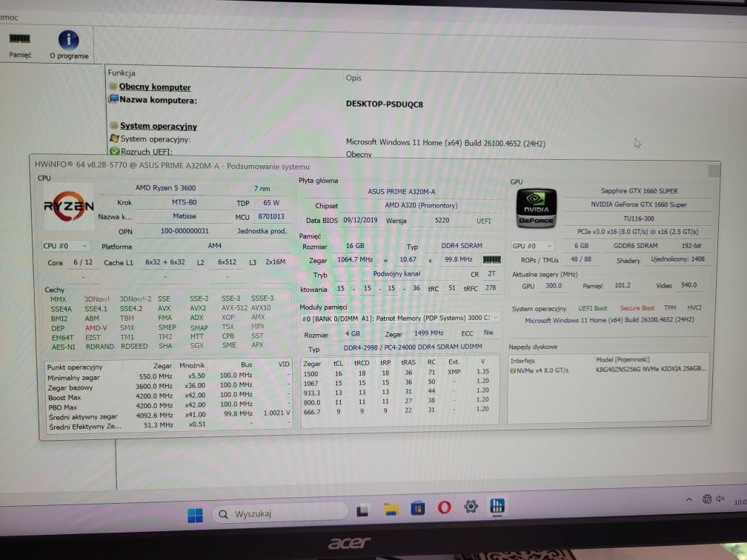Click the 65 W TDP value
Viewport: 747px width, 560px height.
tap(271, 203)
